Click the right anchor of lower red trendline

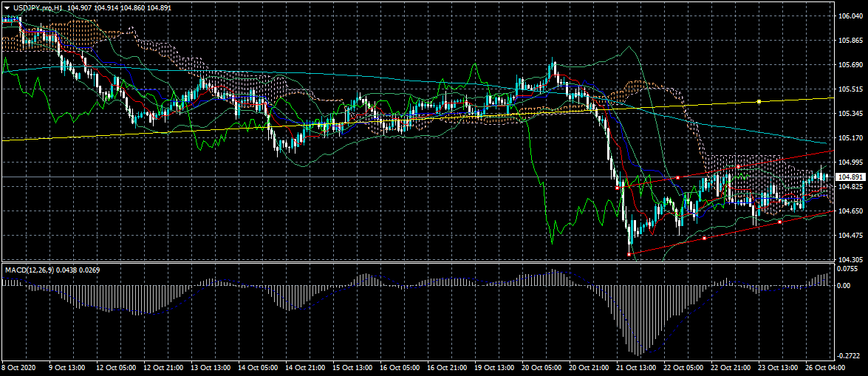click(779, 222)
